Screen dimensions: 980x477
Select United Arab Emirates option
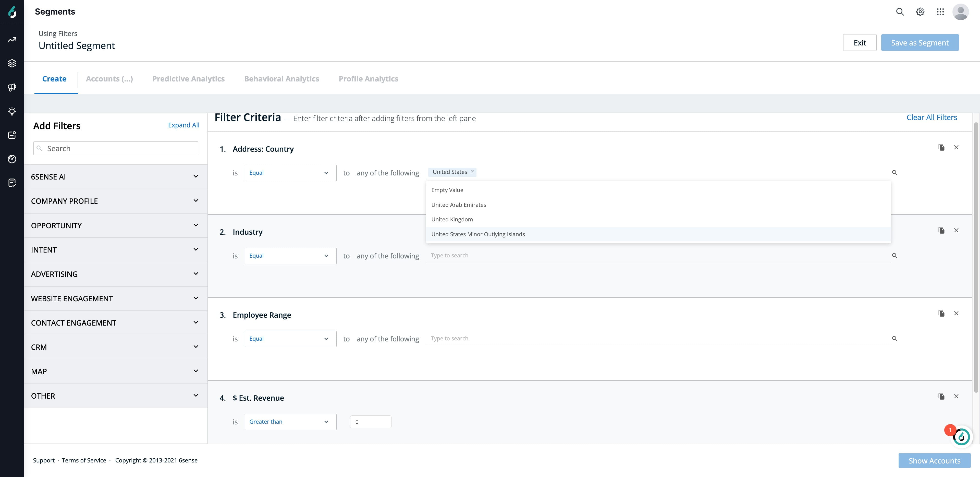pyautogui.click(x=658, y=205)
